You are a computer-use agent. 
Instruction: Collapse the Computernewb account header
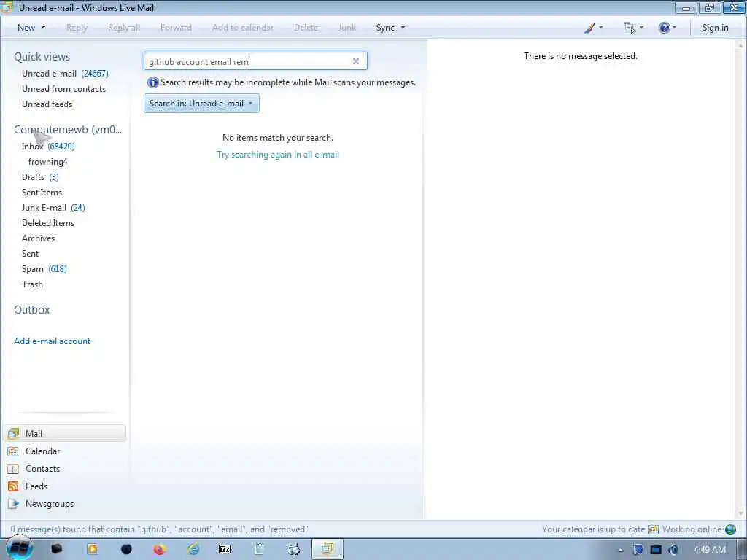click(x=68, y=130)
